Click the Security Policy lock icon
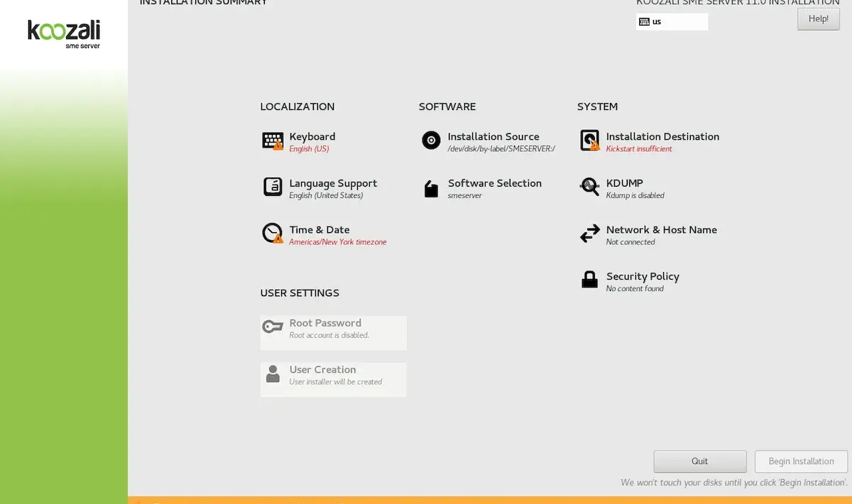This screenshot has height=504, width=852. click(x=589, y=280)
